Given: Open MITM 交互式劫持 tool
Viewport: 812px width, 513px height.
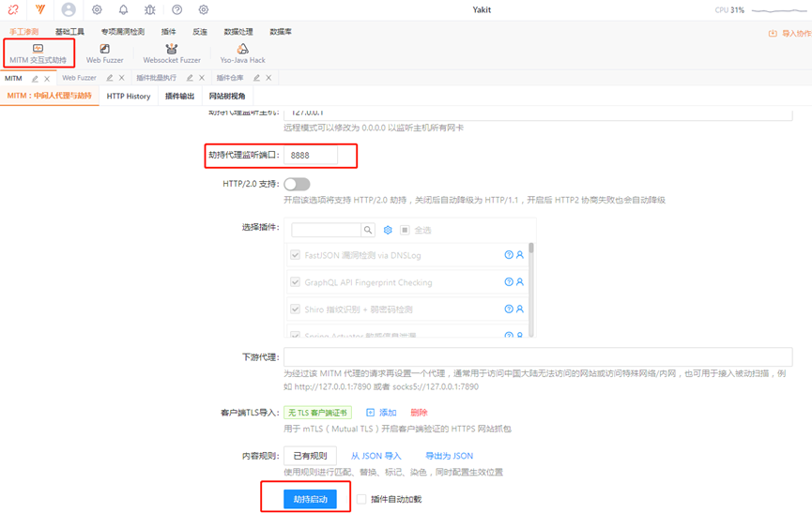Looking at the screenshot, I should tap(38, 53).
